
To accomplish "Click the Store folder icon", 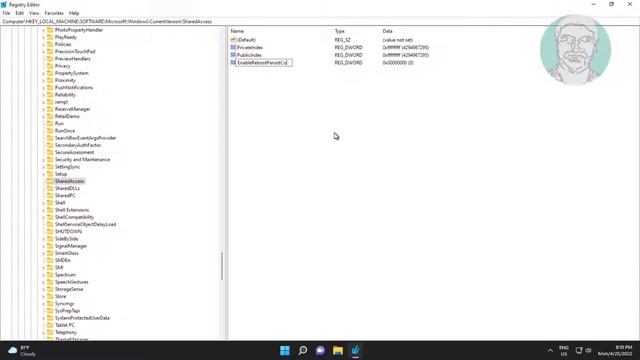I will (50, 296).
